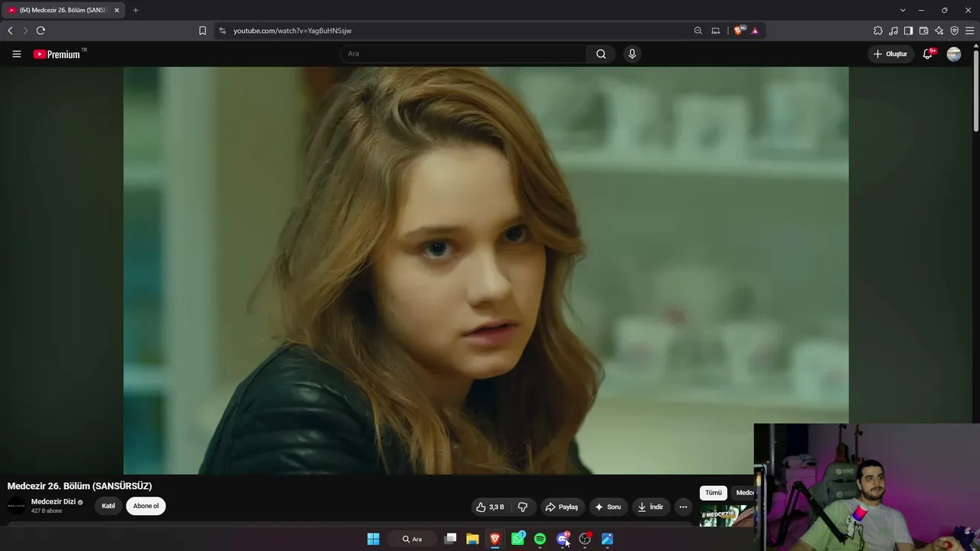
Task: Open Discord from the taskbar
Action: click(x=563, y=540)
